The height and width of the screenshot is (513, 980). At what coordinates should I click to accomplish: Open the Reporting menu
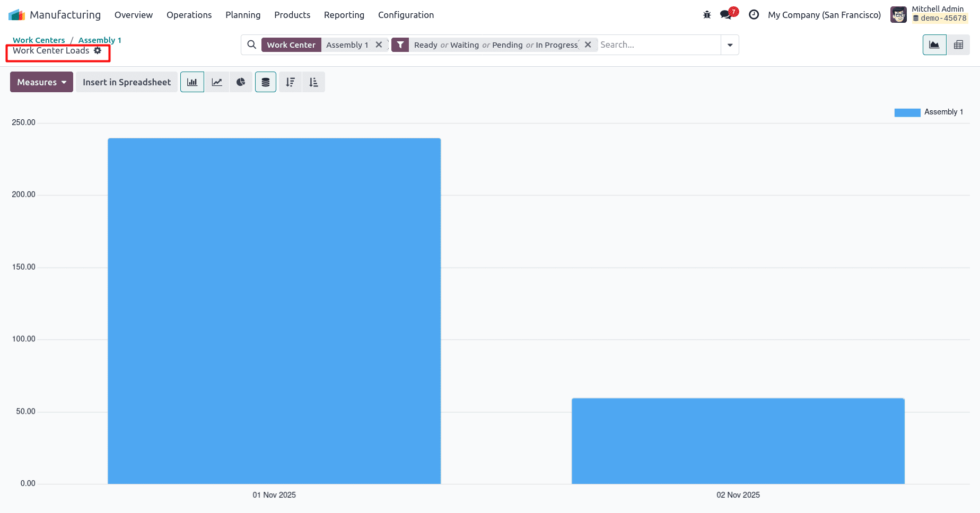[x=344, y=15]
